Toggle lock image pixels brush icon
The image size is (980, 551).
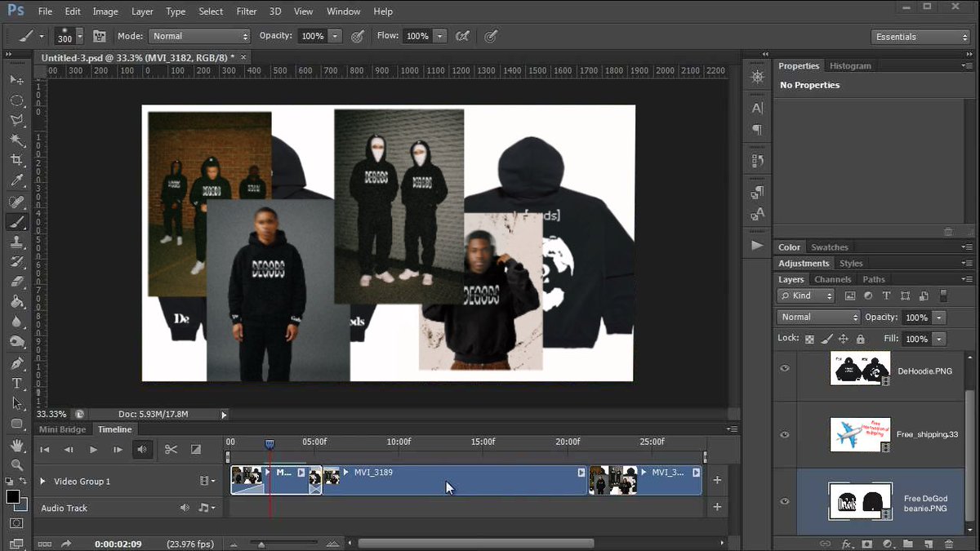tap(826, 339)
